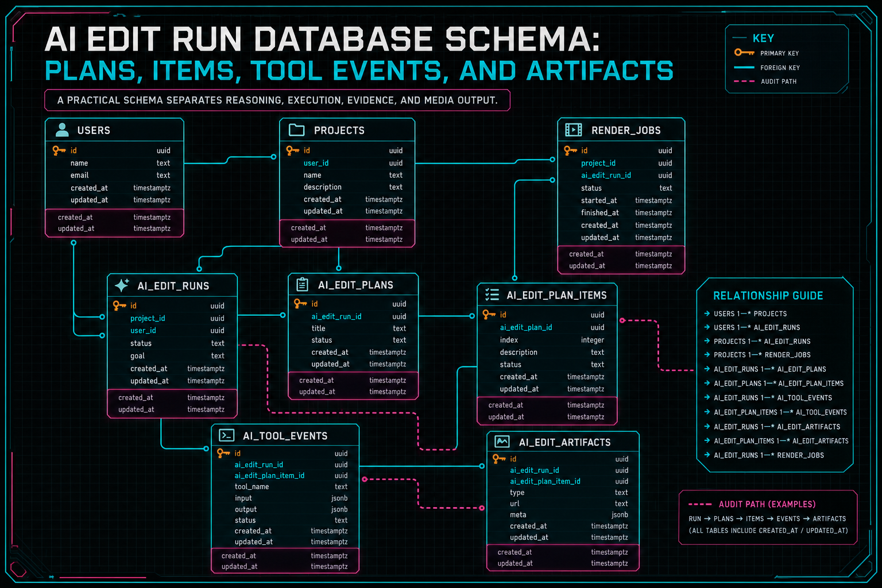Click the key icon beside id in AI_TOOL_EVENTS
The image size is (882, 588).
point(223,454)
